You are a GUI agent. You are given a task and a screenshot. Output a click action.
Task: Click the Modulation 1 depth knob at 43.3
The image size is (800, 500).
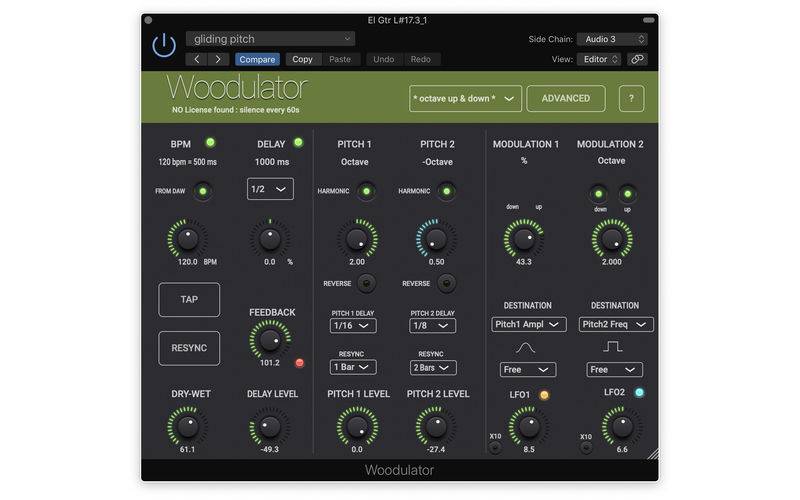point(523,239)
